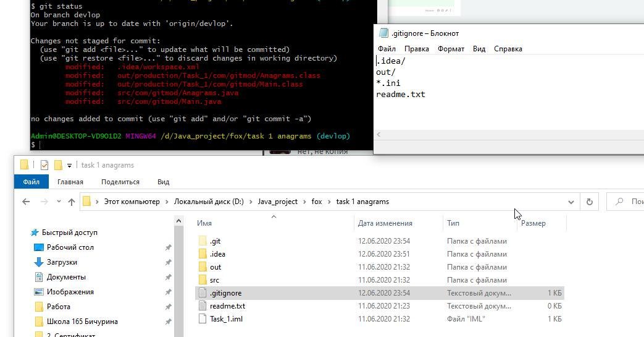Expand the chevron after Локальный диск (D:)
This screenshot has height=337, width=644.
tap(251, 202)
